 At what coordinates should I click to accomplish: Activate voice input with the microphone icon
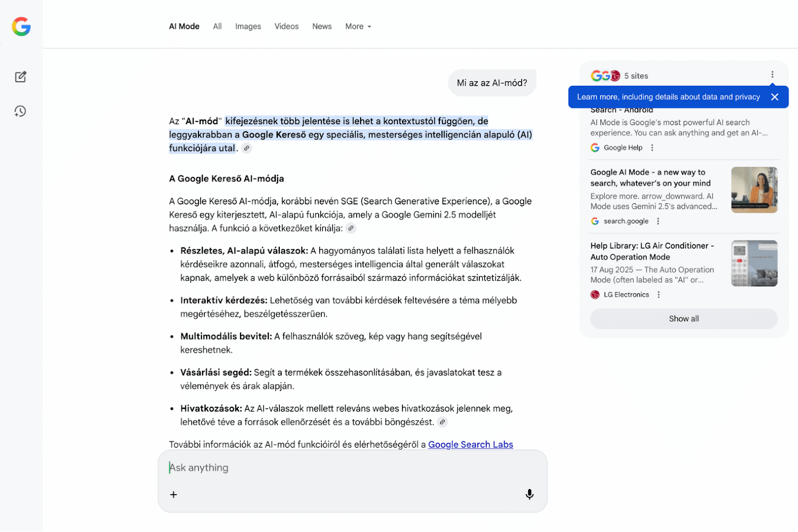pos(529,494)
